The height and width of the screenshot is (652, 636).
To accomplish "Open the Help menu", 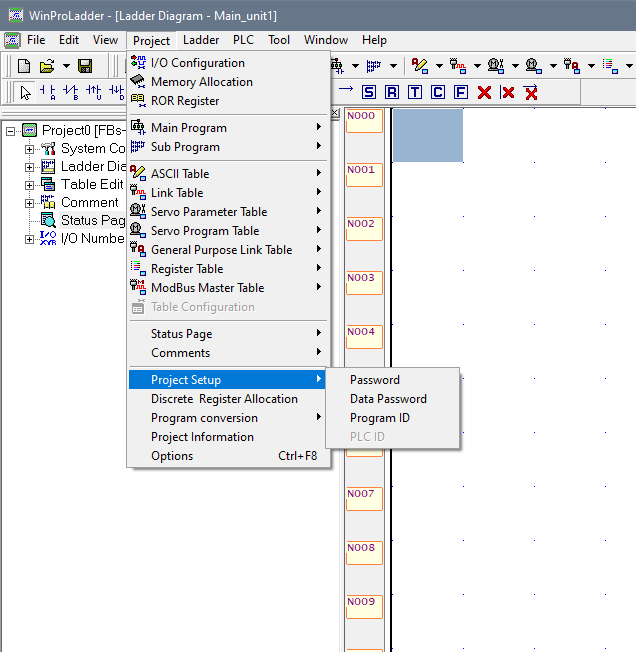I will (374, 40).
